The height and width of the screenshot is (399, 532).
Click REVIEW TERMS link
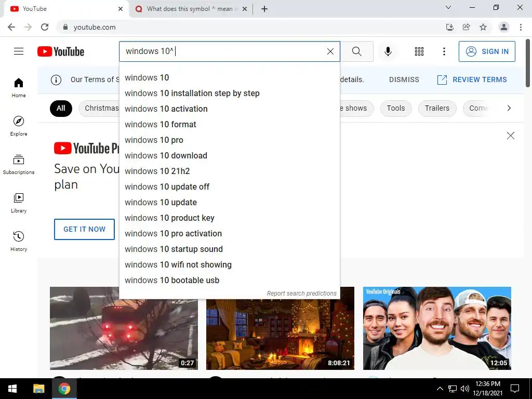(x=472, y=79)
